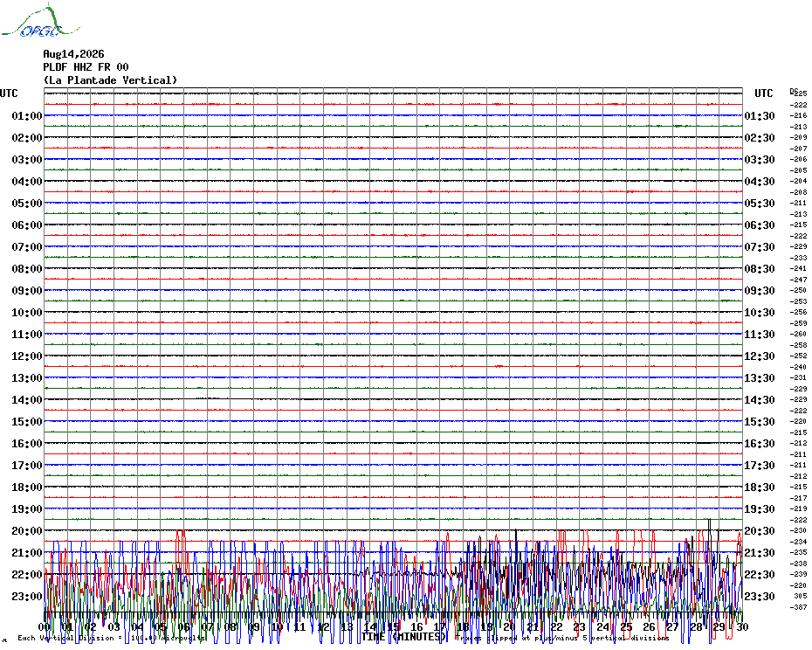Click the 13:00 time label
This screenshot has width=812, height=650.
click(x=27, y=378)
